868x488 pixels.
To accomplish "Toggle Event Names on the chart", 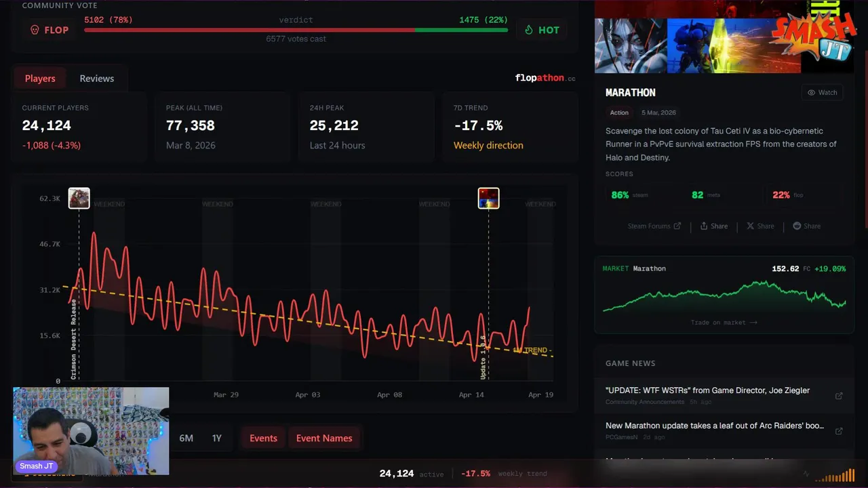I will point(324,438).
